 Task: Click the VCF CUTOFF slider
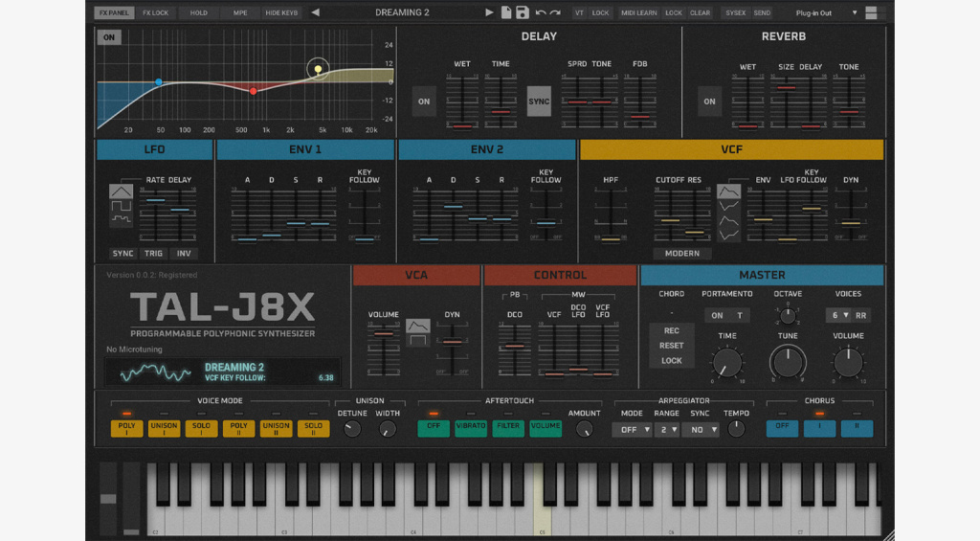pyautogui.click(x=670, y=214)
